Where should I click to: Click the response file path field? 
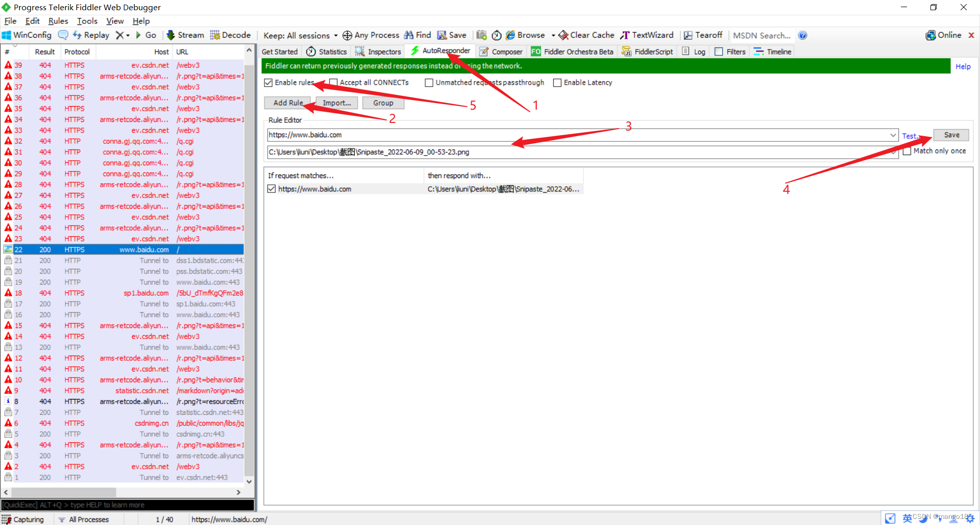582,152
